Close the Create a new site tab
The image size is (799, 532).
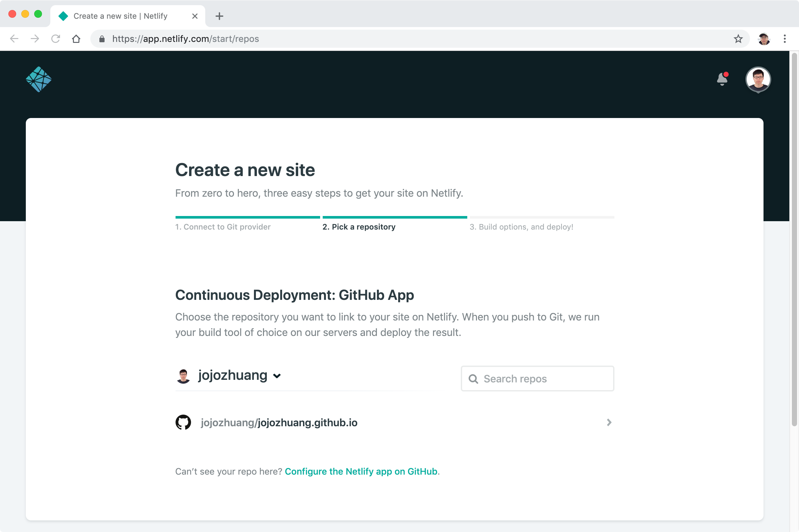click(x=195, y=16)
